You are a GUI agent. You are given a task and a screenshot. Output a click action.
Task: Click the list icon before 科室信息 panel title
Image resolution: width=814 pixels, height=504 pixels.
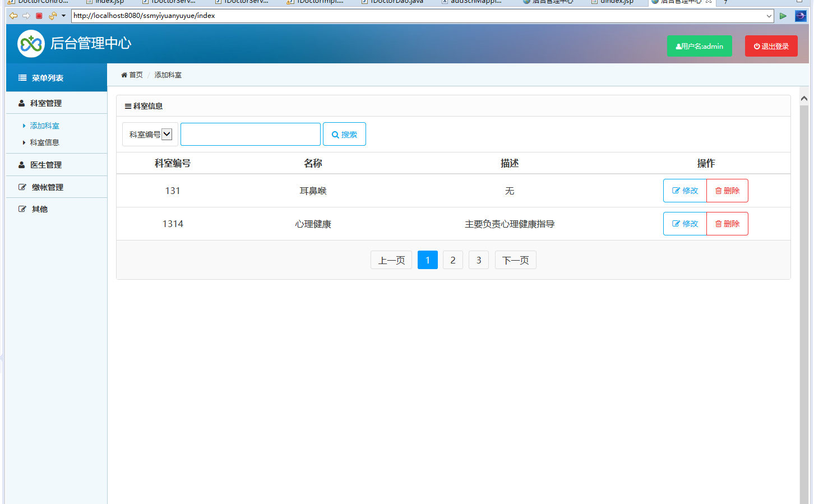127,105
